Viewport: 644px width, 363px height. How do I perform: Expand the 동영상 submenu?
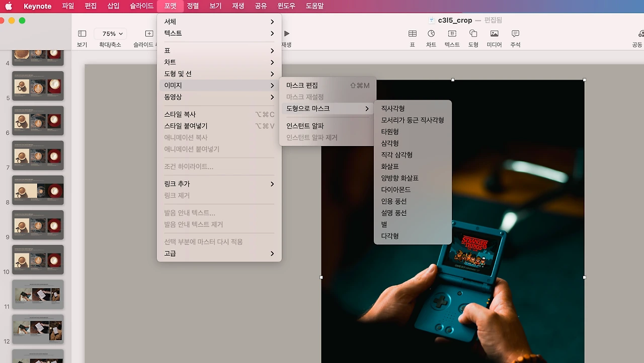pos(219,97)
